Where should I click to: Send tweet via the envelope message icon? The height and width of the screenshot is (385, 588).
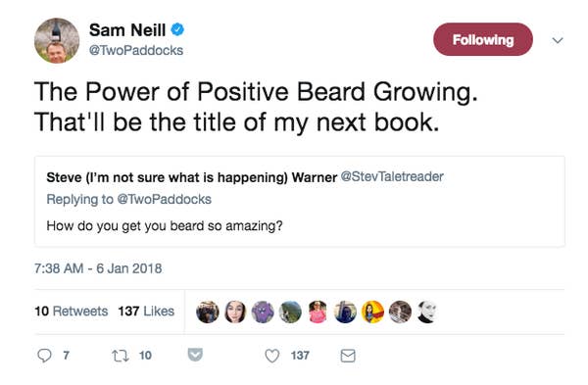[x=348, y=356]
